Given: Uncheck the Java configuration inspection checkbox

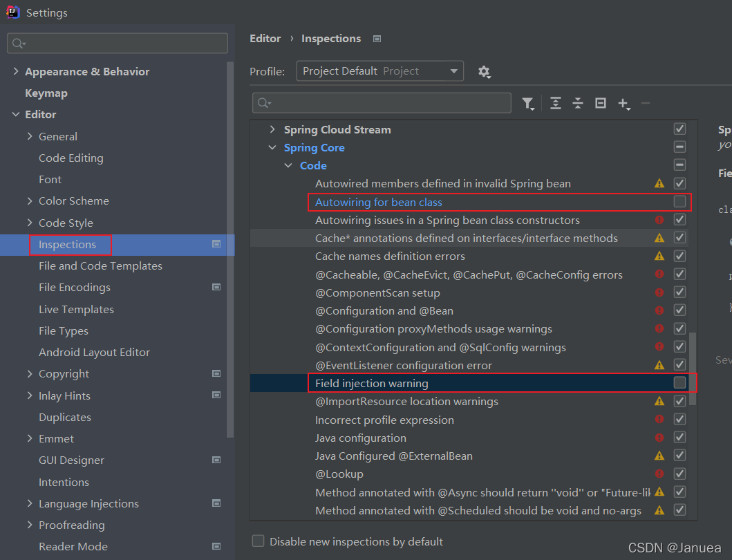Looking at the screenshot, I should click(x=679, y=437).
